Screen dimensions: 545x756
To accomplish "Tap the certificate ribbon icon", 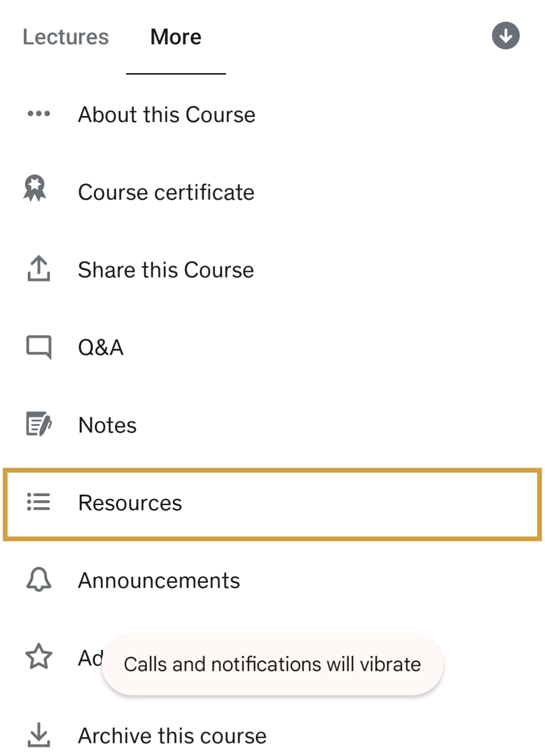I will 35,189.
